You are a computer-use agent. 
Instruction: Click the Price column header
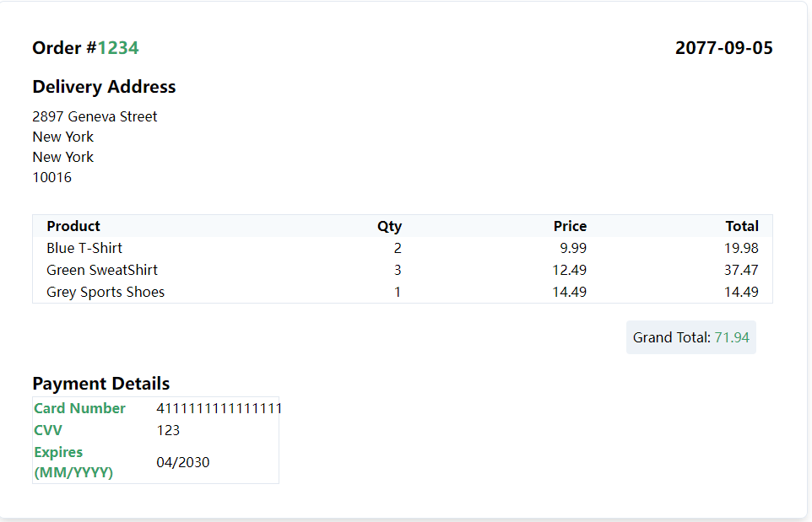(x=570, y=226)
